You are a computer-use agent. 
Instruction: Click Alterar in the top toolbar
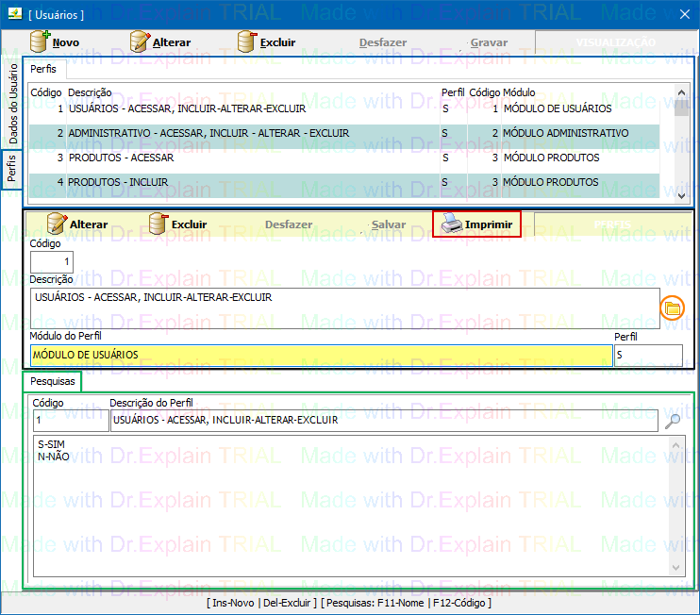tap(159, 42)
